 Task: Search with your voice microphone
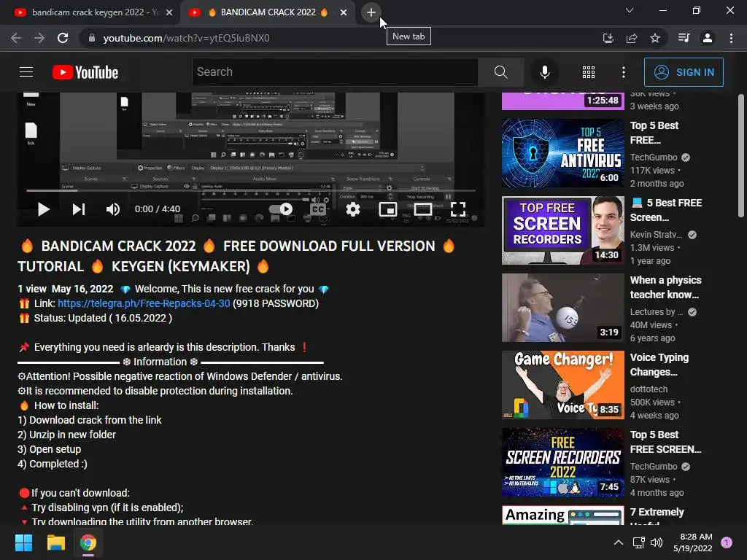coord(544,72)
